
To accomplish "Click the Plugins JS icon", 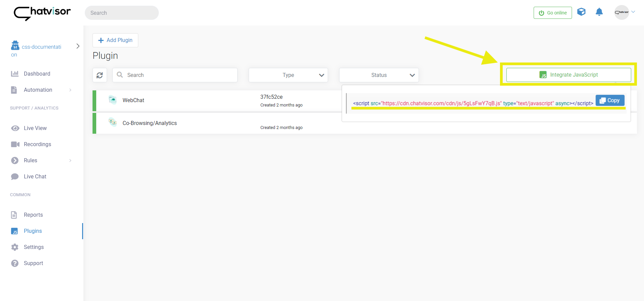I will (x=14, y=231).
